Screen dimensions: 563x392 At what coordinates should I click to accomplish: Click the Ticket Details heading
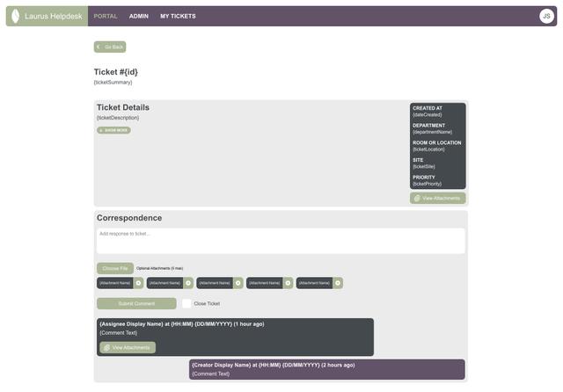(123, 107)
